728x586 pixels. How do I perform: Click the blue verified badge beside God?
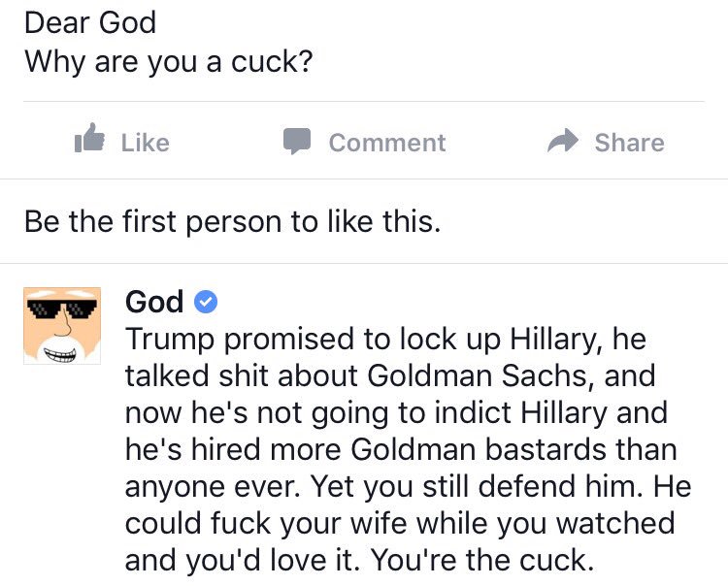pos(205,303)
